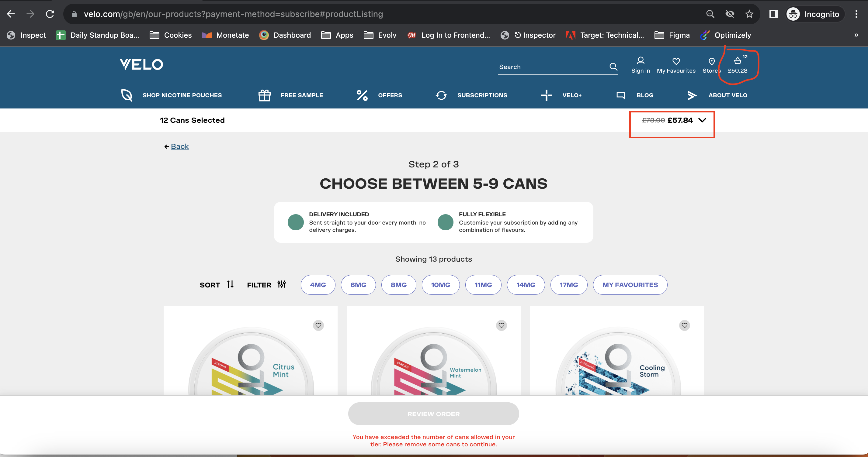The image size is (868, 457).
Task: Open the Subscriptions menu item
Action: pyautogui.click(x=482, y=95)
